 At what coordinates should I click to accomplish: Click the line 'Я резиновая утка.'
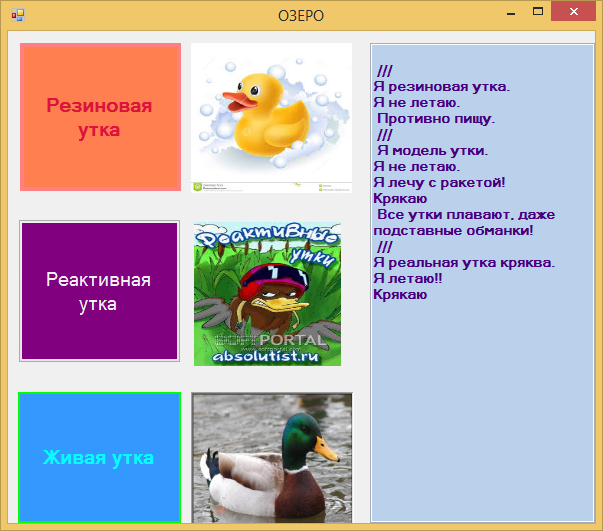(441, 87)
